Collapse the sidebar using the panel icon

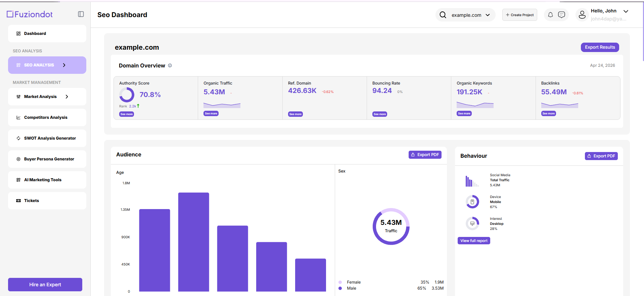pos(81,14)
